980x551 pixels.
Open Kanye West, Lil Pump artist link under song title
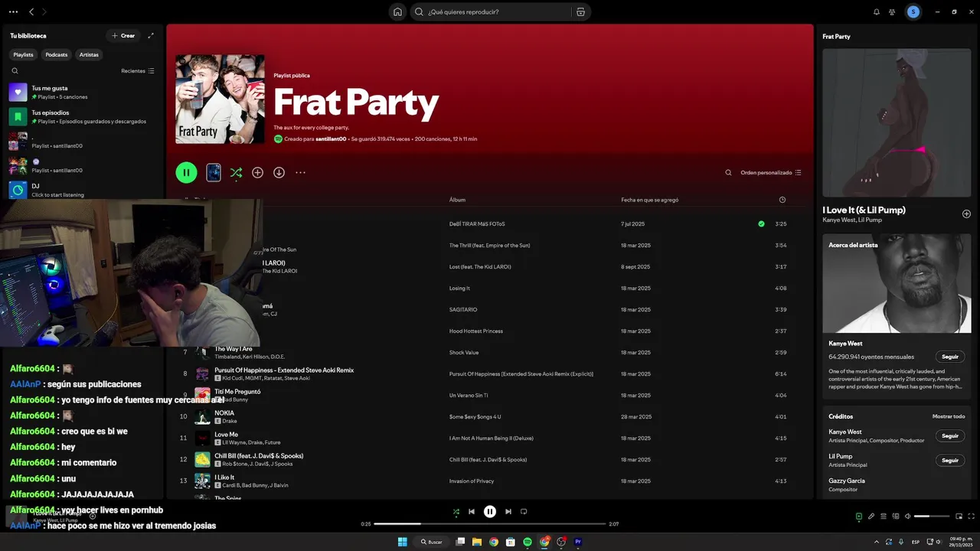click(852, 220)
